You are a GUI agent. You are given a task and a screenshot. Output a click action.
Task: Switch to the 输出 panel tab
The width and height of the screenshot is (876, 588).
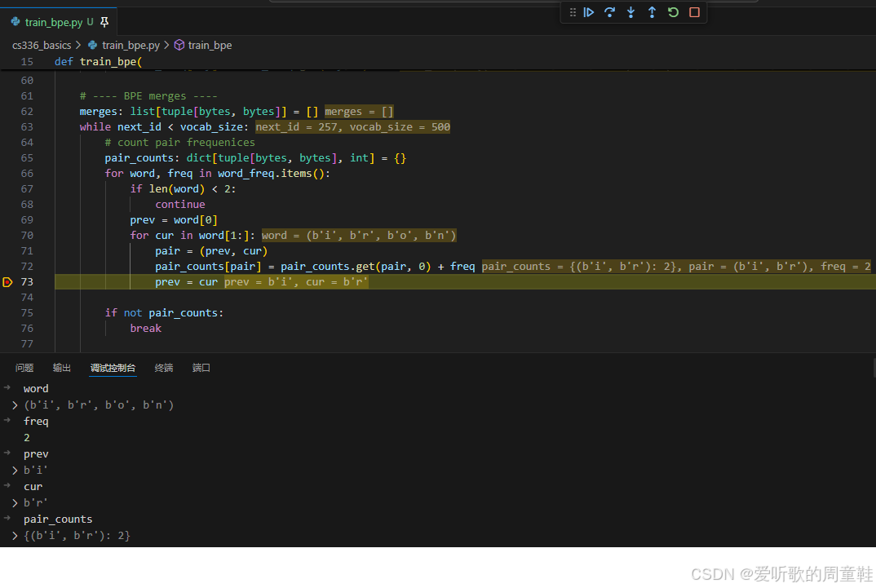pos(62,368)
